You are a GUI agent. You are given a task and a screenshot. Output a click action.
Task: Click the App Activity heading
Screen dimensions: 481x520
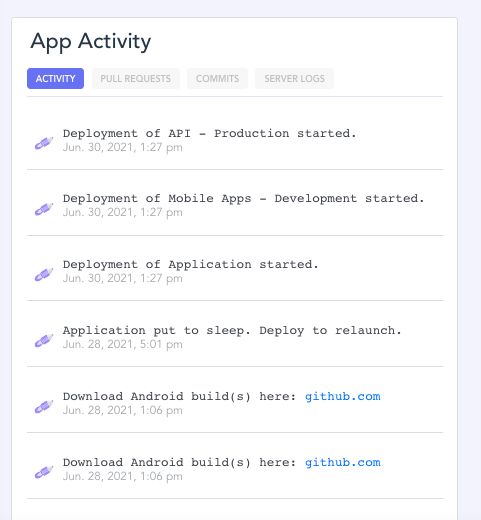point(91,42)
